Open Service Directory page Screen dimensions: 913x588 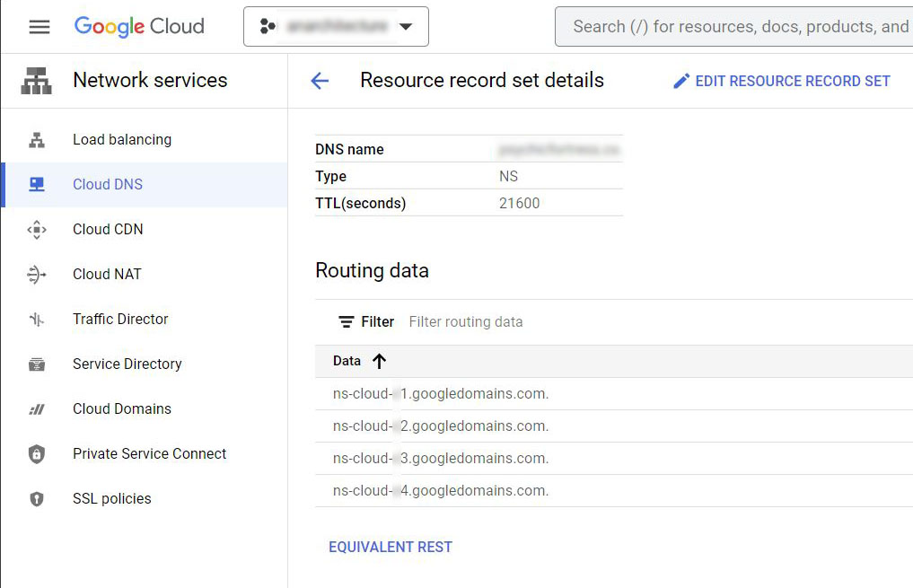click(127, 364)
